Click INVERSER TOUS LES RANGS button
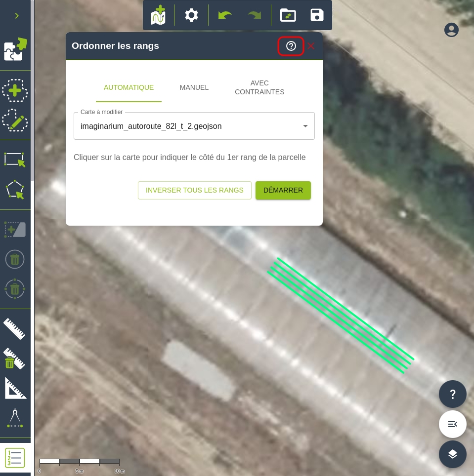 194,190
